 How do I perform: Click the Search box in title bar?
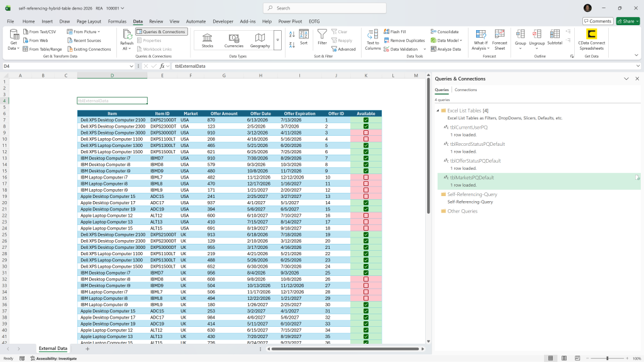tap(325, 8)
